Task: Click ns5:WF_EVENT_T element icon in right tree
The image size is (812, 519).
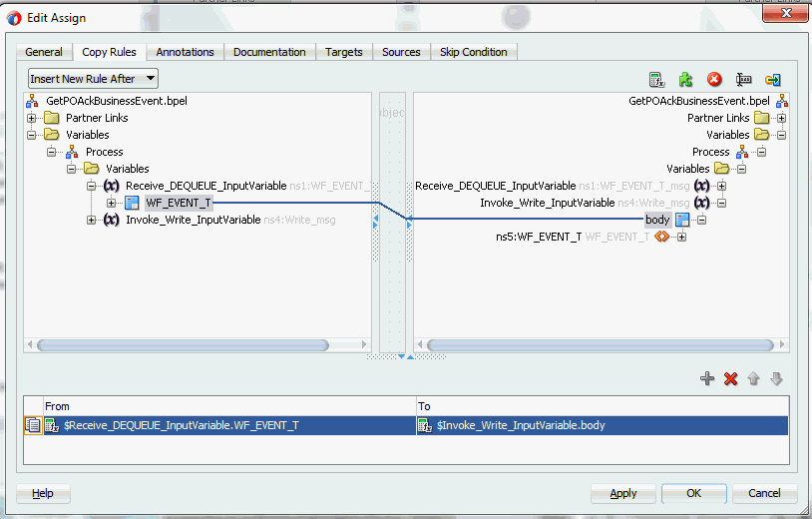Action: 661,237
